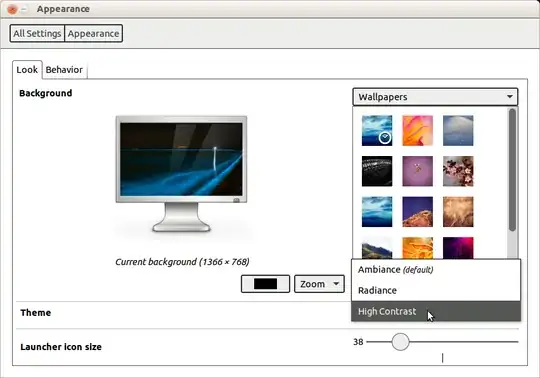Click the launcher icon size slider handle
The image size is (540, 378).
400,342
